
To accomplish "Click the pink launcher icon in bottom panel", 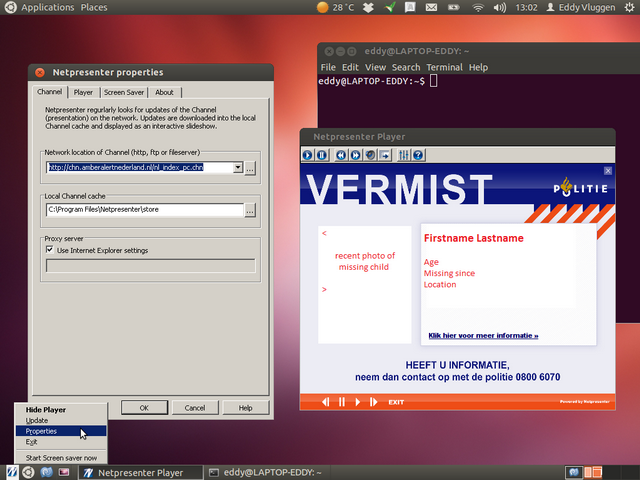I will [64, 472].
